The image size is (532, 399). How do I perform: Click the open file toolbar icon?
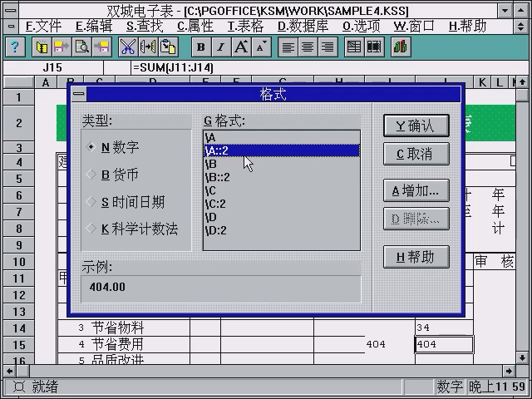click(x=42, y=47)
